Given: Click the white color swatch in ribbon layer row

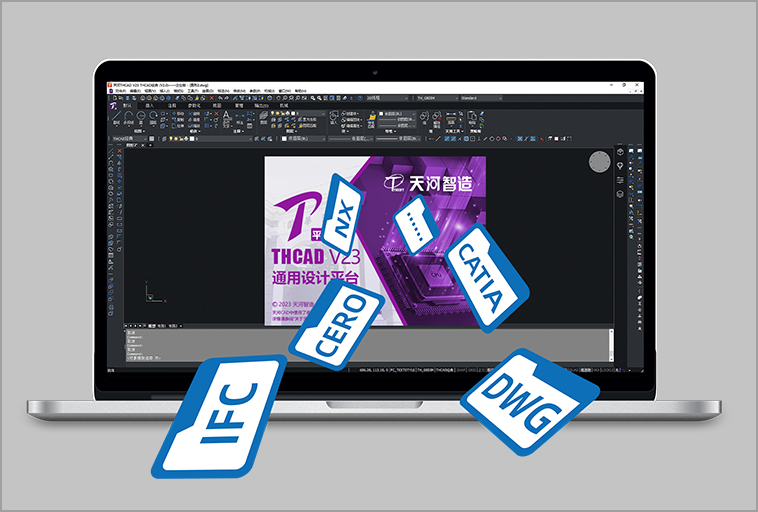Looking at the screenshot, I should tap(293, 114).
